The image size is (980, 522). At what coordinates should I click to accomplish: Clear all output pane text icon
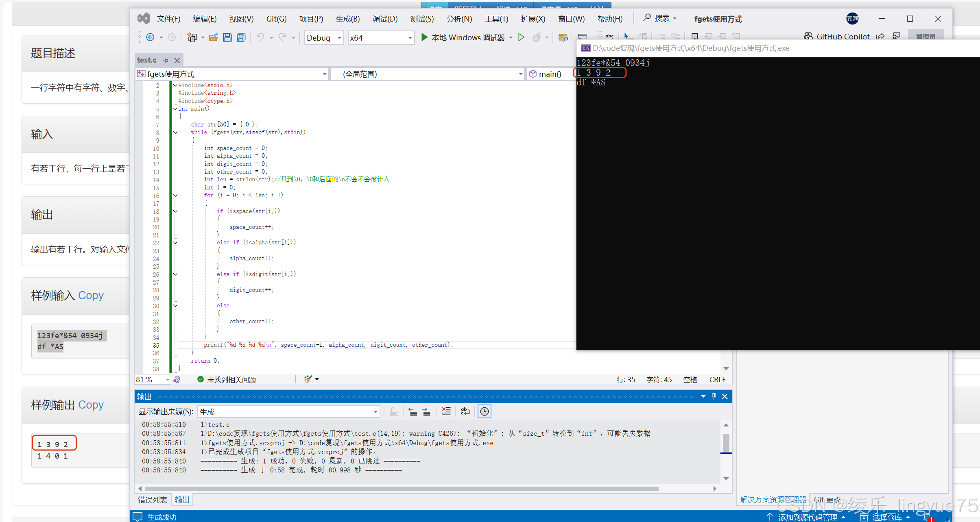pyautogui.click(x=446, y=411)
